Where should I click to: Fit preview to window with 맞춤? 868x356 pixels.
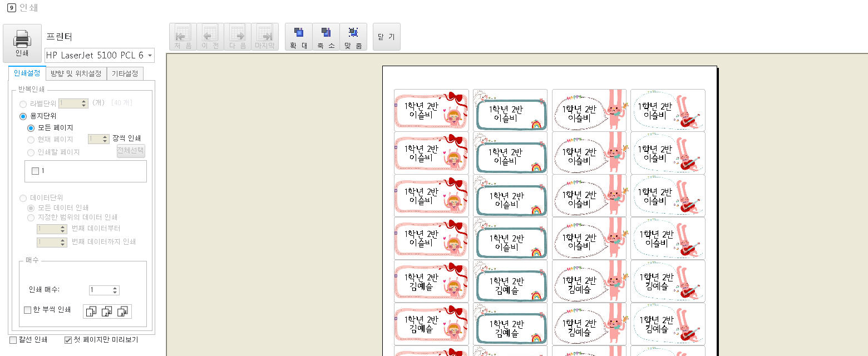353,37
